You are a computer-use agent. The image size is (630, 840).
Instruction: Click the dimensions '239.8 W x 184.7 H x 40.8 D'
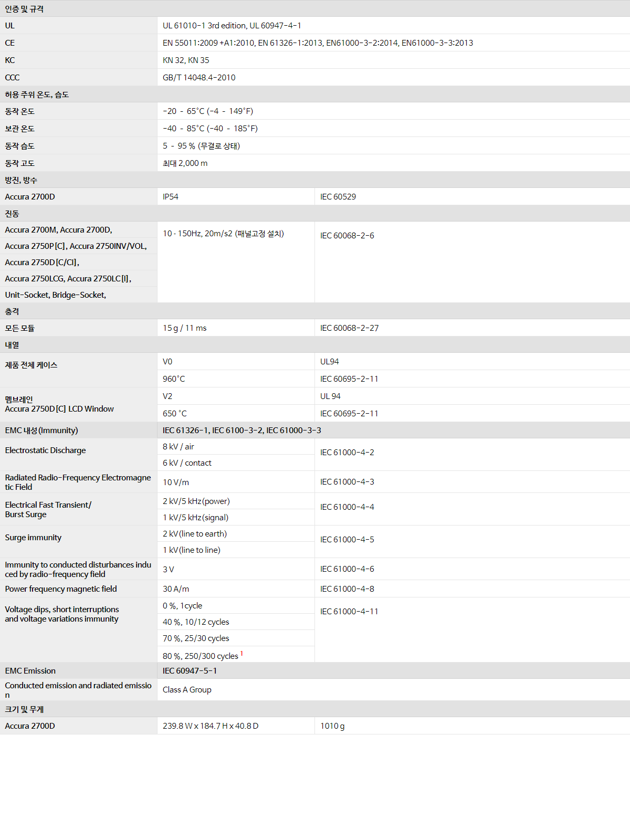(211, 726)
